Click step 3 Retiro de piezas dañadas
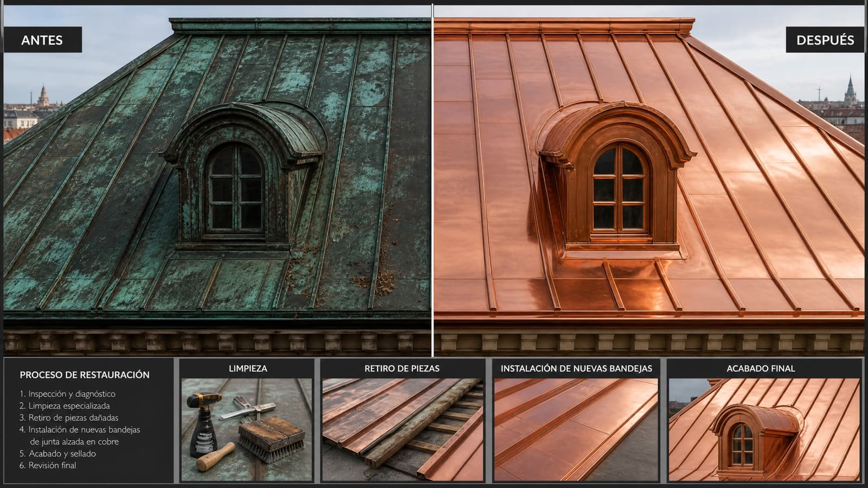The width and height of the screenshot is (868, 488). point(68,418)
